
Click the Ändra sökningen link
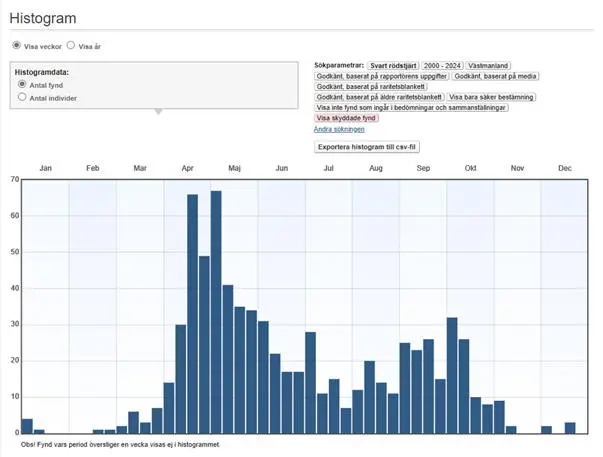(339, 129)
